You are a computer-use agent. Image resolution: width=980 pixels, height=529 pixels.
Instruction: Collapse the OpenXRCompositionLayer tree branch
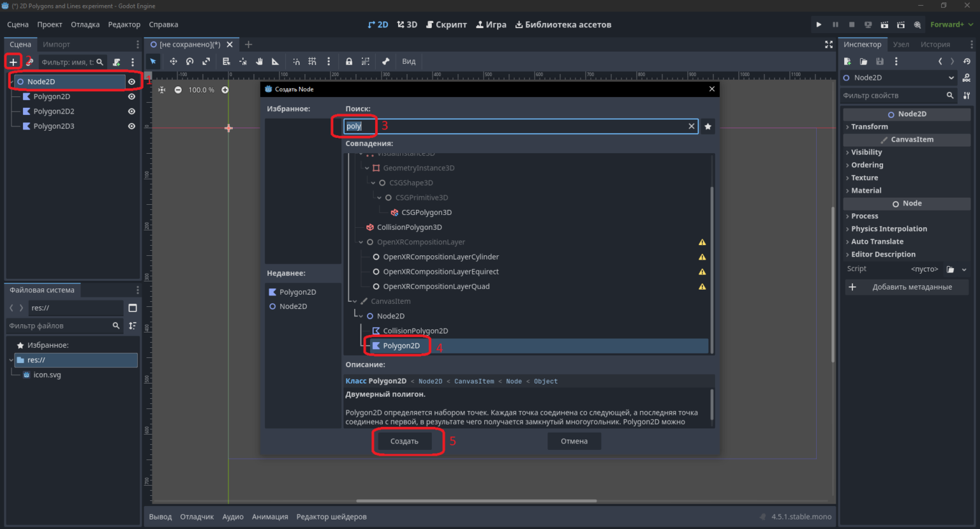(361, 242)
